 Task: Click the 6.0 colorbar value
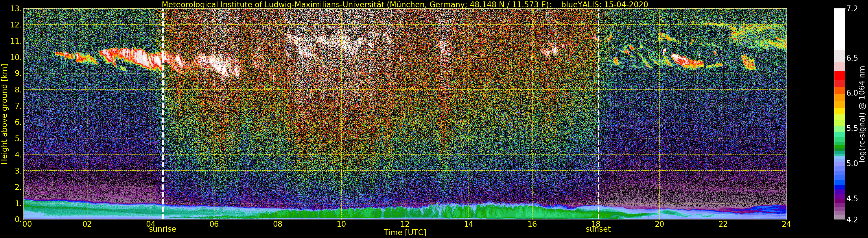click(852, 93)
